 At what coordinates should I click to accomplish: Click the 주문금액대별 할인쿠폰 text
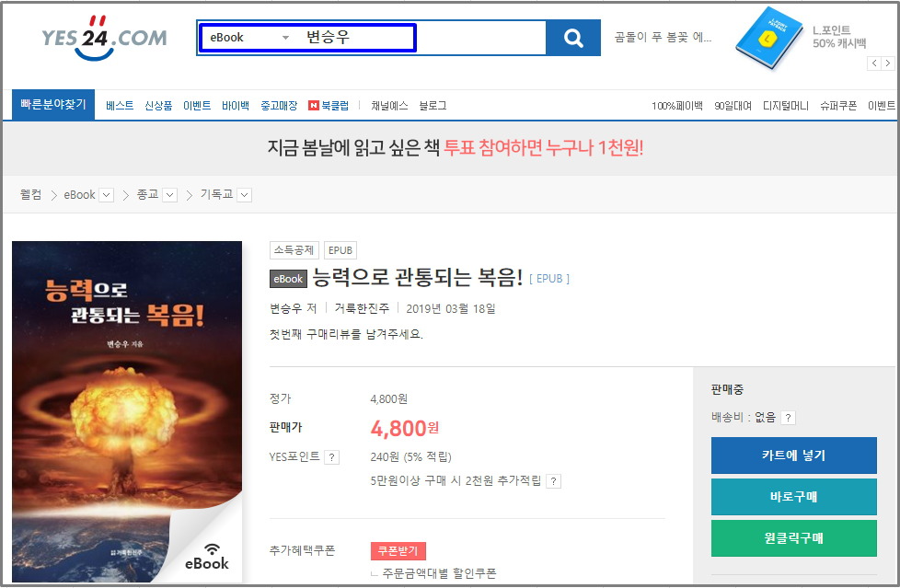click(440, 573)
